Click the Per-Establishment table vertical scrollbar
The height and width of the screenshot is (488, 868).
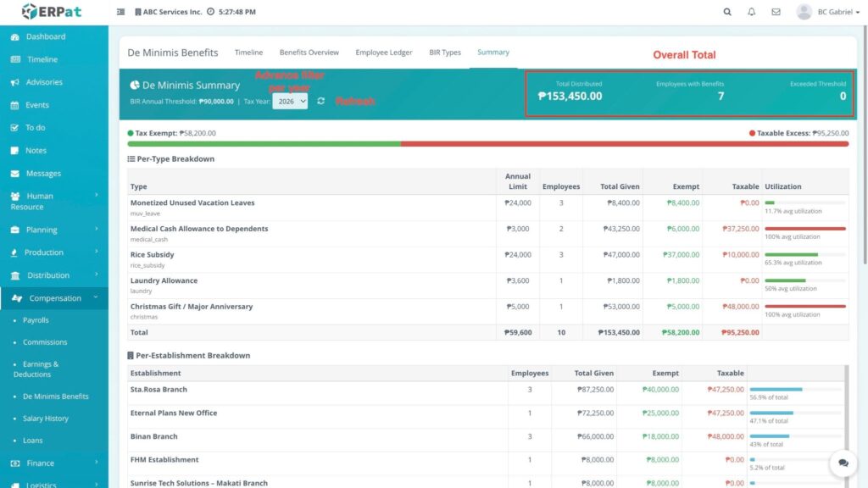pos(845,415)
